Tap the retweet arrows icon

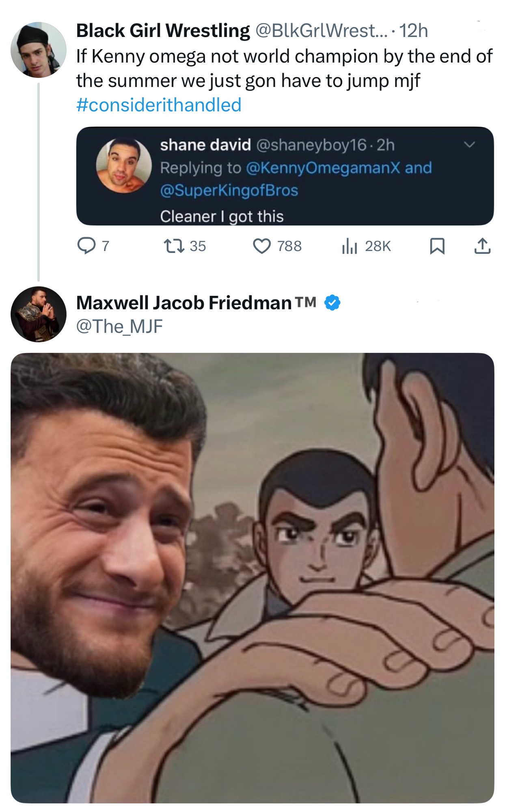[x=174, y=246]
